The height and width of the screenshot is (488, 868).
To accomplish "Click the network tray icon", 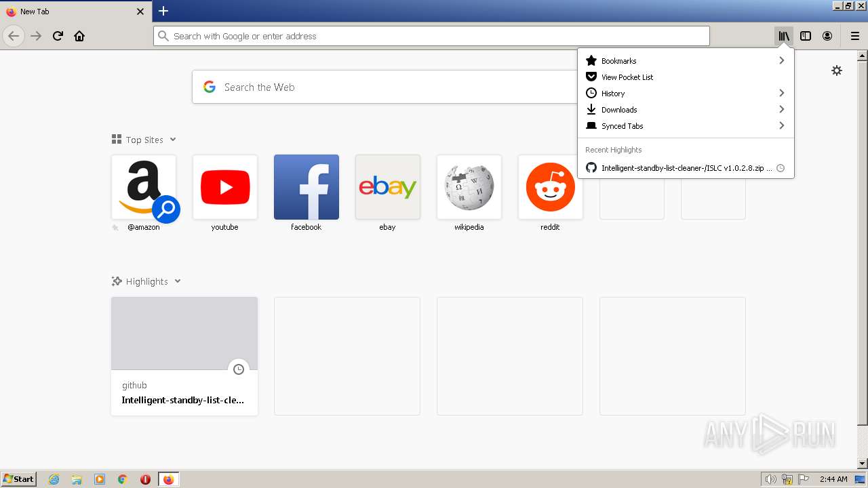I will (x=787, y=479).
